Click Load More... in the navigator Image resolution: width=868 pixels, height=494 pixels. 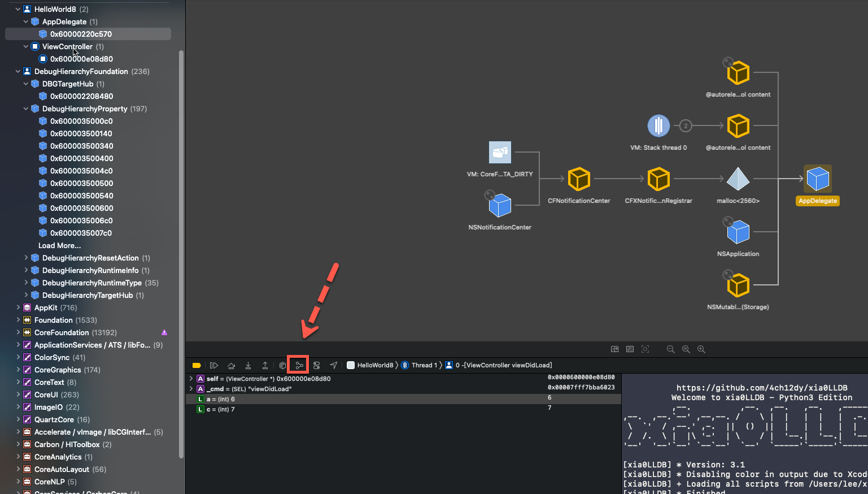coord(59,245)
